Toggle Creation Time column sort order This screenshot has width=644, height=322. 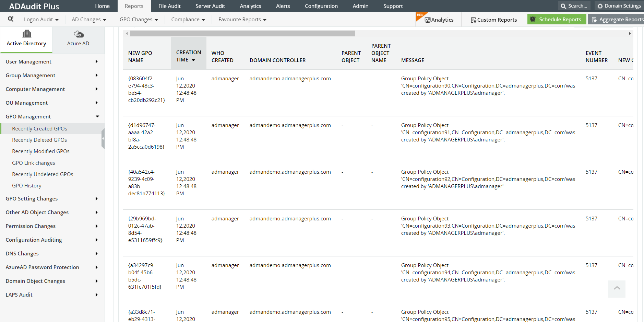[x=192, y=59]
